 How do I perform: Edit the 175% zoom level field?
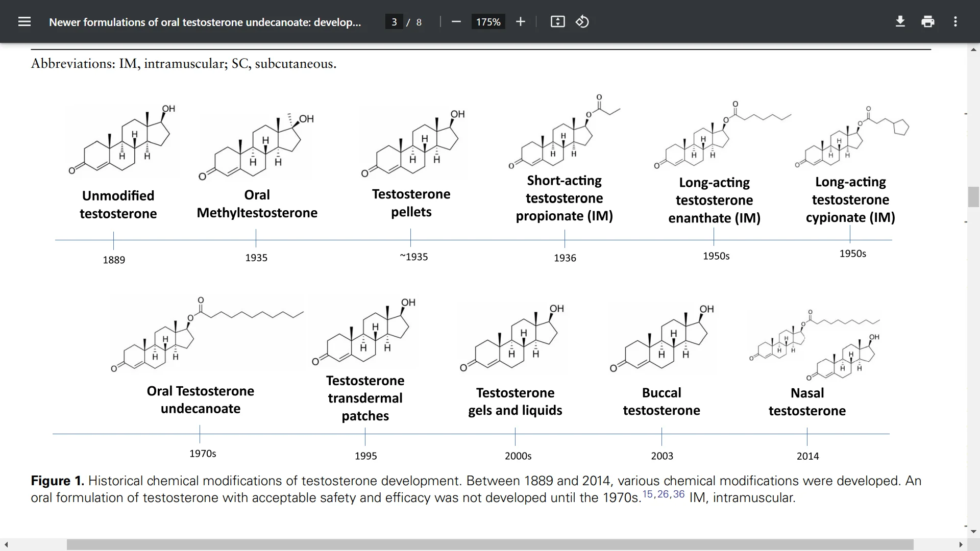pyautogui.click(x=488, y=22)
